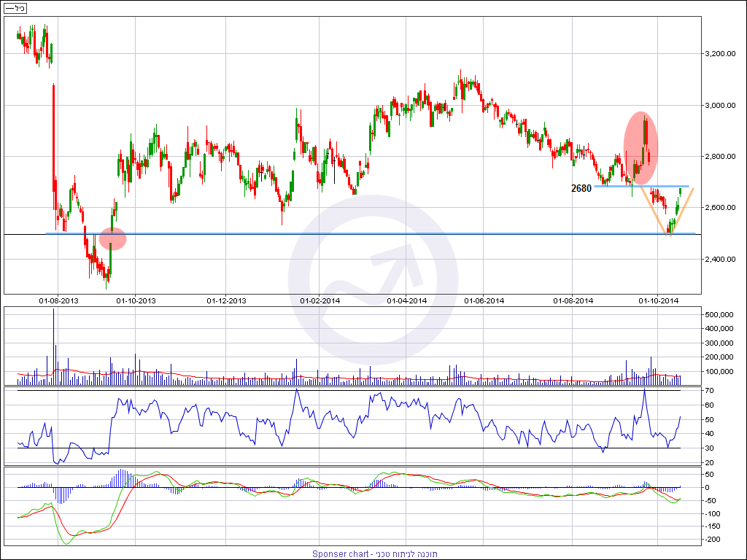Click the 01-04-2014 date axis label

pyautogui.click(x=406, y=300)
